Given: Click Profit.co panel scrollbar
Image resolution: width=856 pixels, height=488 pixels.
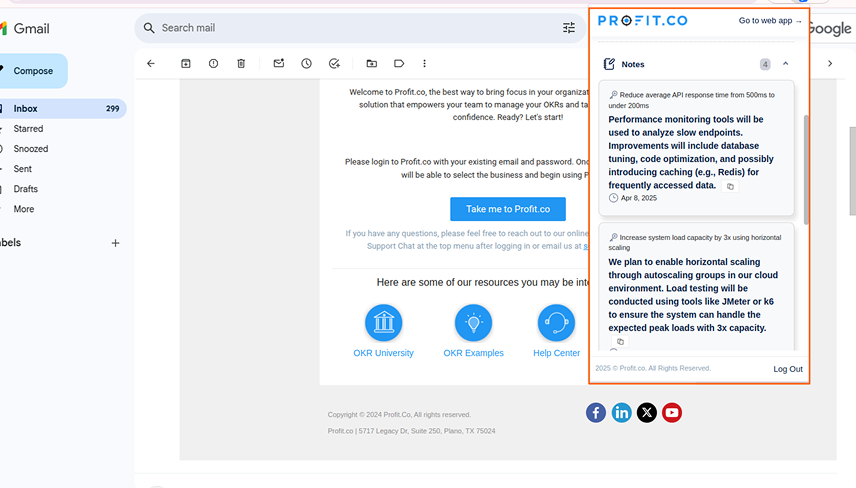Looking at the screenshot, I should click(806, 169).
